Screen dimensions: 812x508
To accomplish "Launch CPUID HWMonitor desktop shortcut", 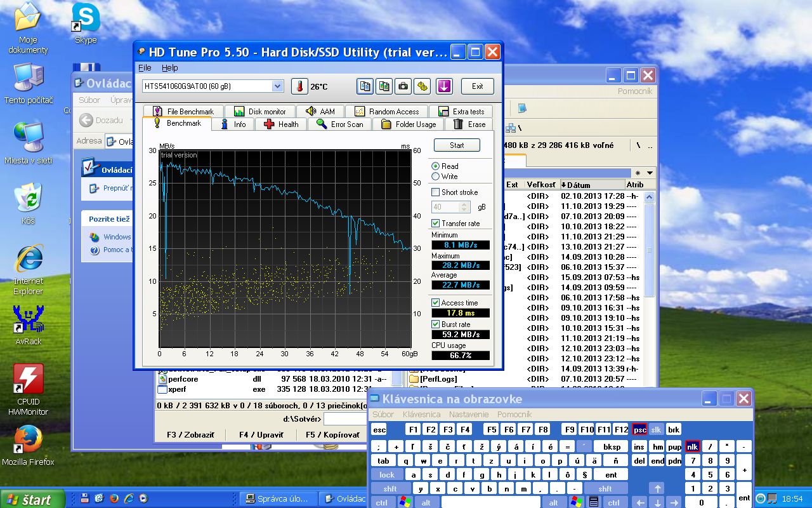I will [x=29, y=389].
